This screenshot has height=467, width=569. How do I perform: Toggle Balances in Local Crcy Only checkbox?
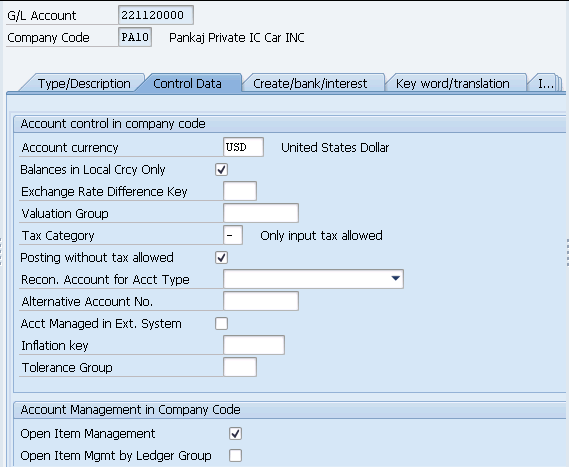221,169
